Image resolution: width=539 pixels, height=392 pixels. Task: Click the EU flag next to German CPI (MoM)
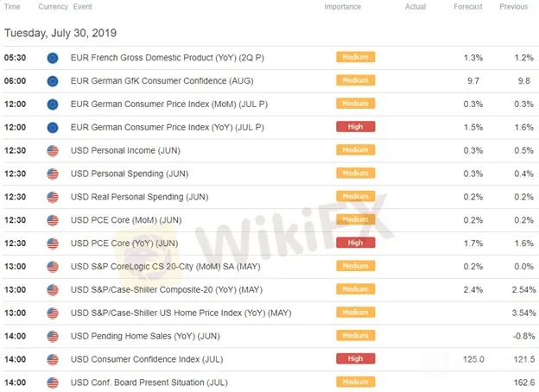53,104
